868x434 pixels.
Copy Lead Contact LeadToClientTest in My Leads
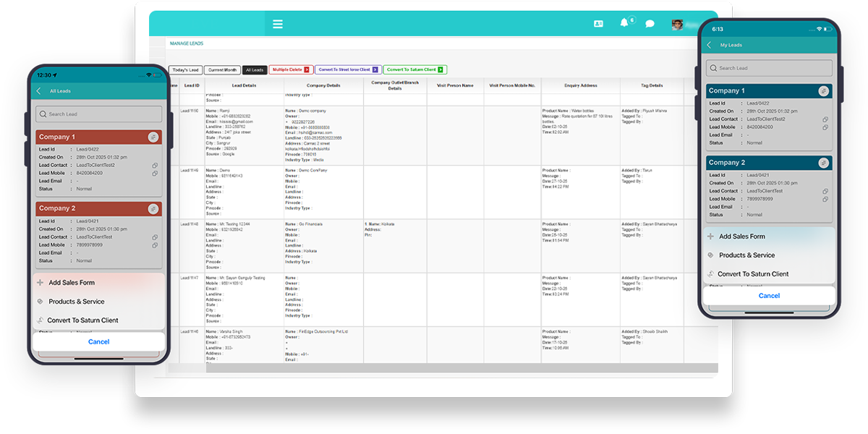pos(825,191)
